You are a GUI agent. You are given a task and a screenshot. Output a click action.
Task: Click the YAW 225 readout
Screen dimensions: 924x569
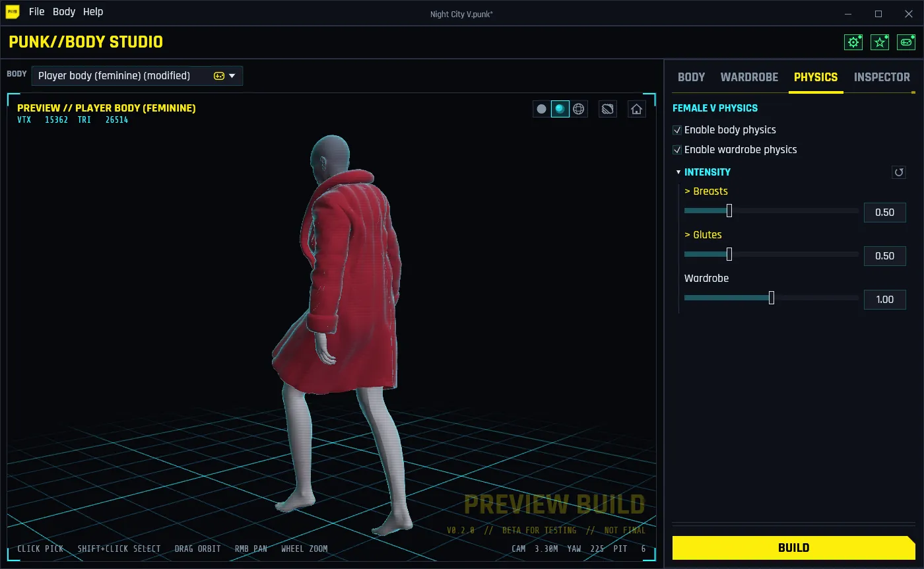tap(585, 549)
